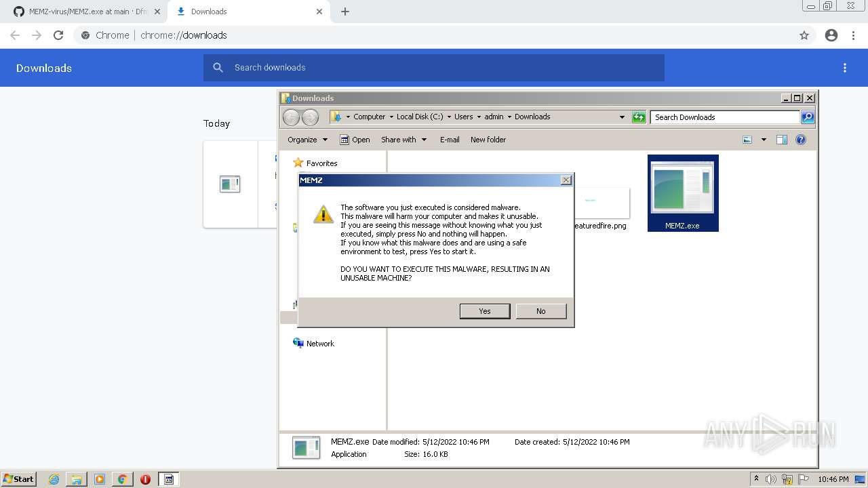Expand the view options dropdown arrow
This screenshot has width=868, height=488.
point(764,140)
